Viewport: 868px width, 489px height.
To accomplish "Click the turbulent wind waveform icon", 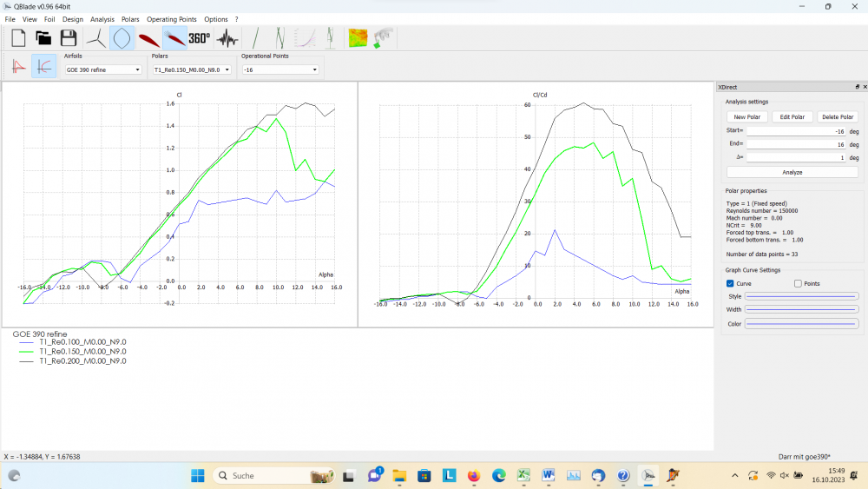I will click(227, 38).
